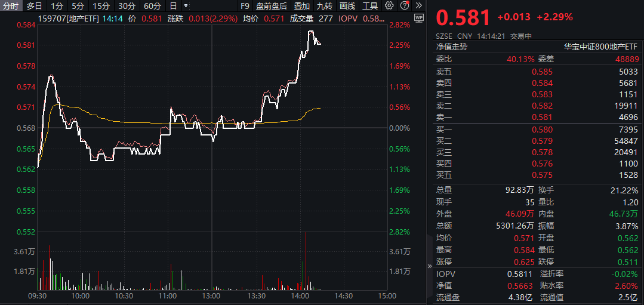The width and height of the screenshot is (644, 305).
Task: Switch to the 多日 multi-day tab
Action: 35,6
